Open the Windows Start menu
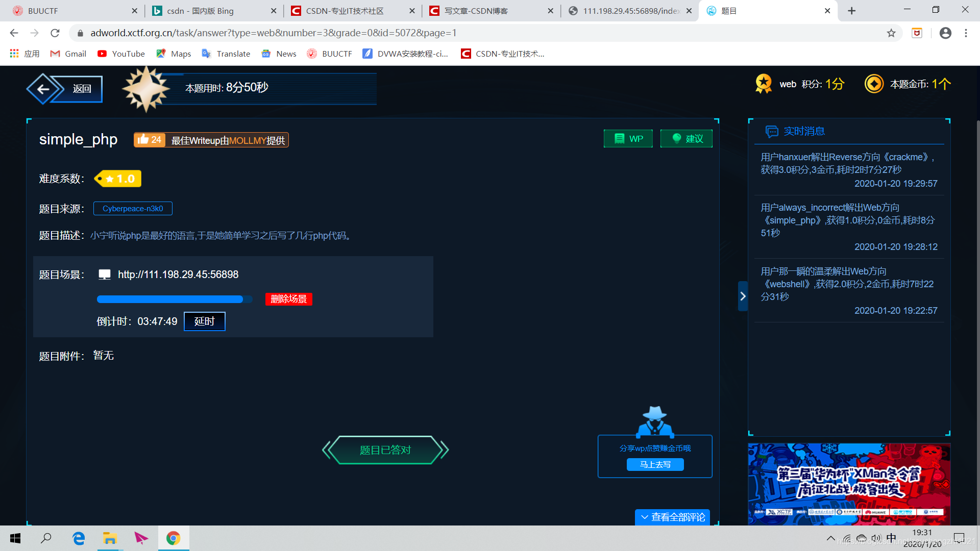 15,538
